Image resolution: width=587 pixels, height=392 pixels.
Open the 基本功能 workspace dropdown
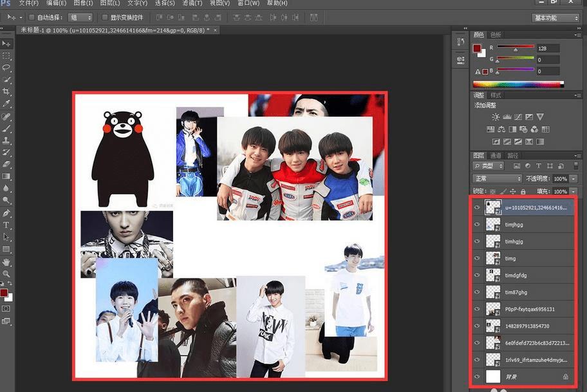tap(555, 17)
